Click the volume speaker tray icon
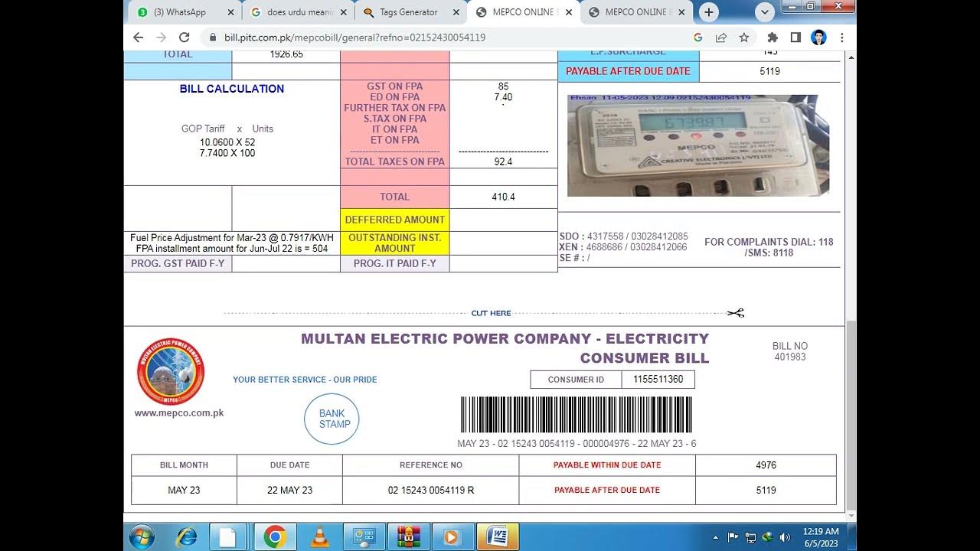The image size is (980, 551). (x=784, y=537)
